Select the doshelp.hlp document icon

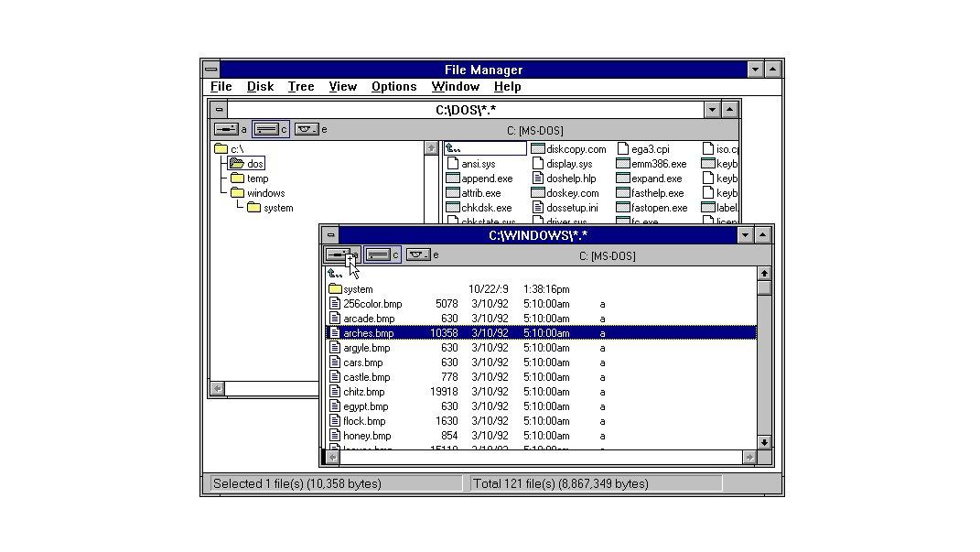tap(537, 179)
